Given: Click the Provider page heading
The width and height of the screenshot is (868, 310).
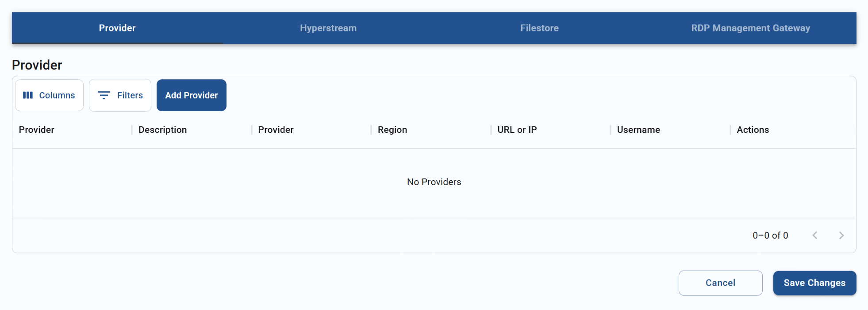Looking at the screenshot, I should click(37, 65).
